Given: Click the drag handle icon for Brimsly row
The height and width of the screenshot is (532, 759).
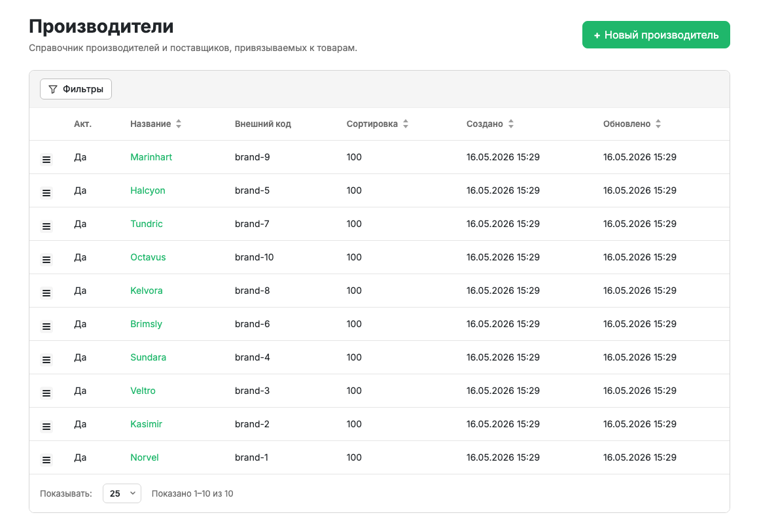Looking at the screenshot, I should [46, 327].
